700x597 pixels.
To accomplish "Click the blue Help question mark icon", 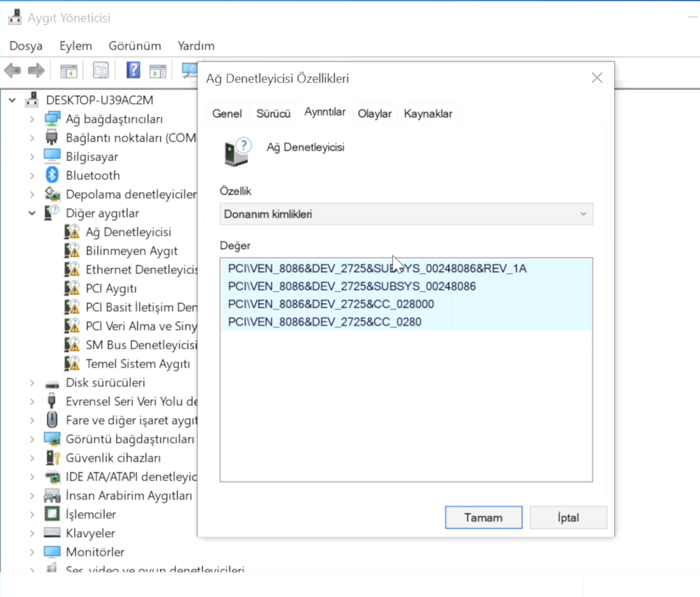I will [x=133, y=70].
